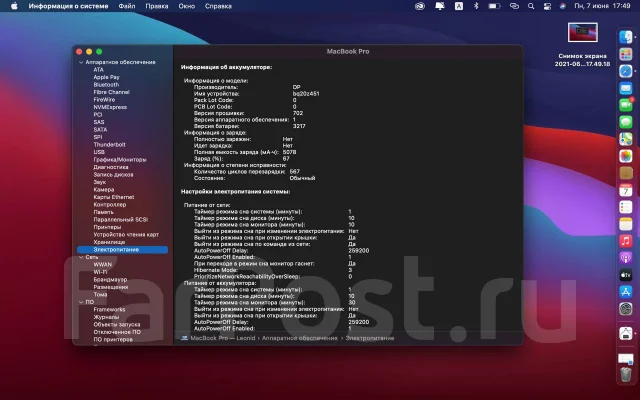Screen dimensions: 640x400
Task: Select ATA in the sidebar
Action: click(98, 69)
